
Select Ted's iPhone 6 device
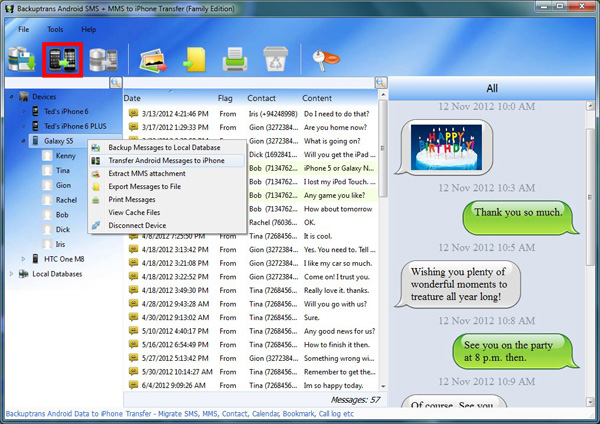[x=66, y=111]
